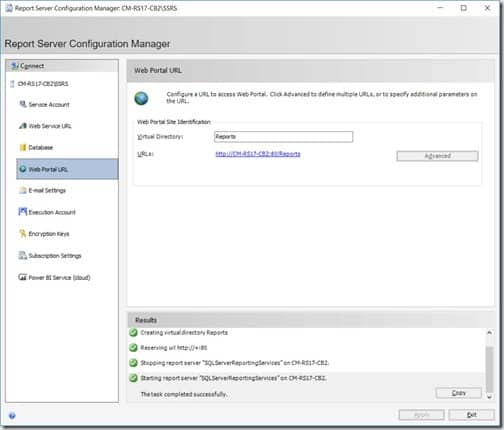Click the Web Service URL icon
Viewport: 504px width, 430px height.
(x=23, y=126)
